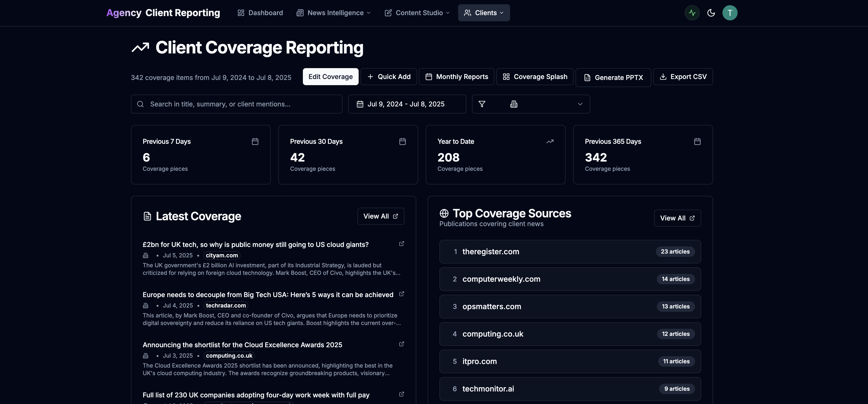The image size is (868, 404).
Task: Click the calendar icon on Previous 7 Days card
Action: pos(255,142)
